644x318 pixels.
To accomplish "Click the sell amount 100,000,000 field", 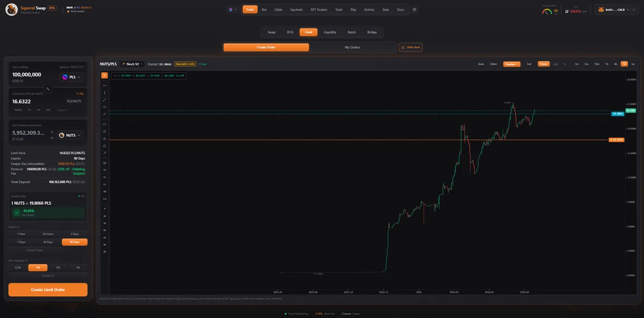I will 27,75.
